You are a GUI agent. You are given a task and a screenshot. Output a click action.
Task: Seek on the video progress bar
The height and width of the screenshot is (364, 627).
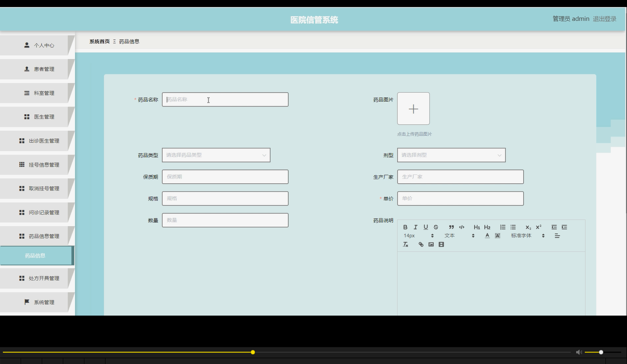[287, 352]
